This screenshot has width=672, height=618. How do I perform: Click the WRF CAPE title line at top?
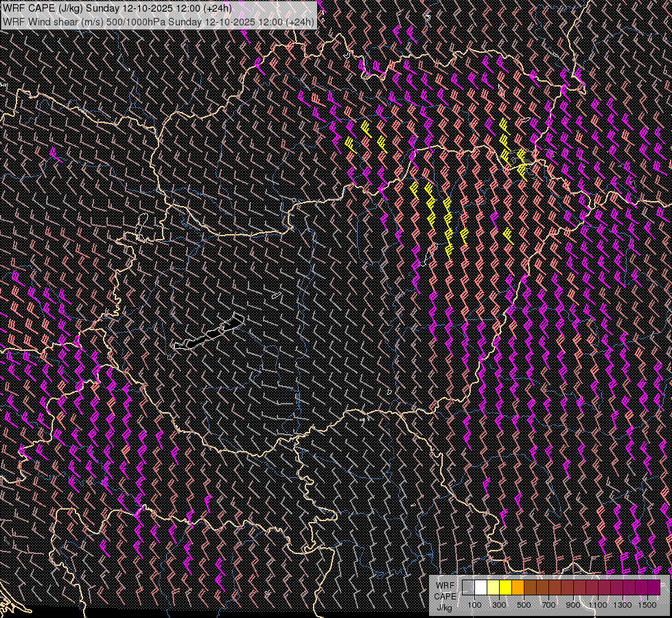click(117, 8)
